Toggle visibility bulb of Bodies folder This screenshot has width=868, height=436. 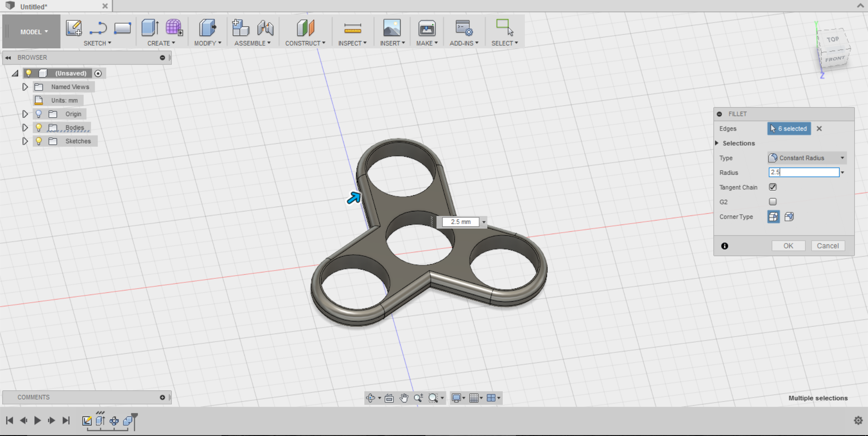[39, 127]
